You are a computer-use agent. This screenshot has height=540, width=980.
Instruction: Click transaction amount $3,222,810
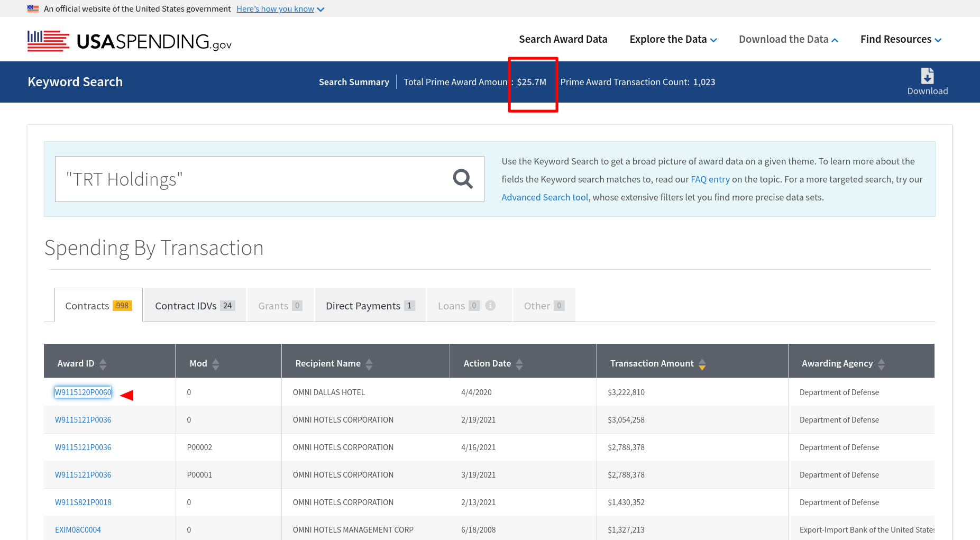click(626, 392)
